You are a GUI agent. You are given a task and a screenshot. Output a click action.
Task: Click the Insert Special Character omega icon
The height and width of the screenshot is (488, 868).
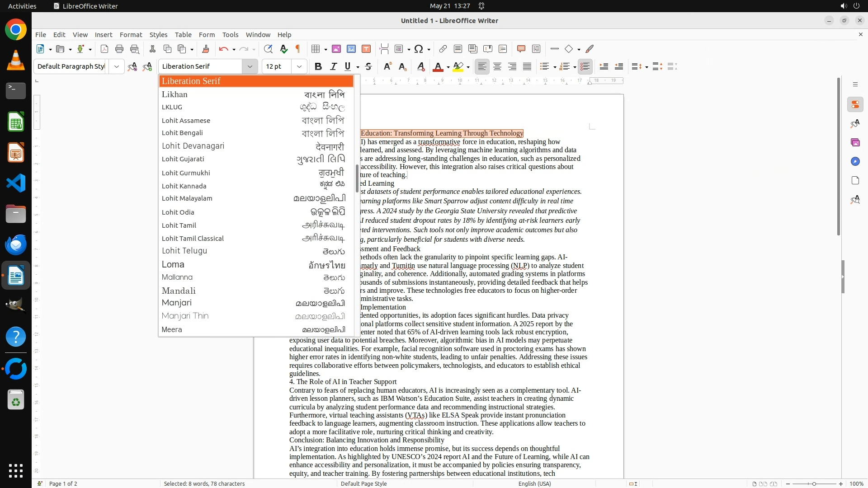pyautogui.click(x=419, y=49)
